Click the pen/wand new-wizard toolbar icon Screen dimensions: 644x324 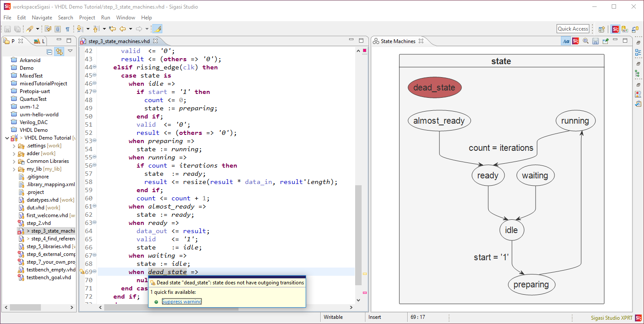(29, 29)
